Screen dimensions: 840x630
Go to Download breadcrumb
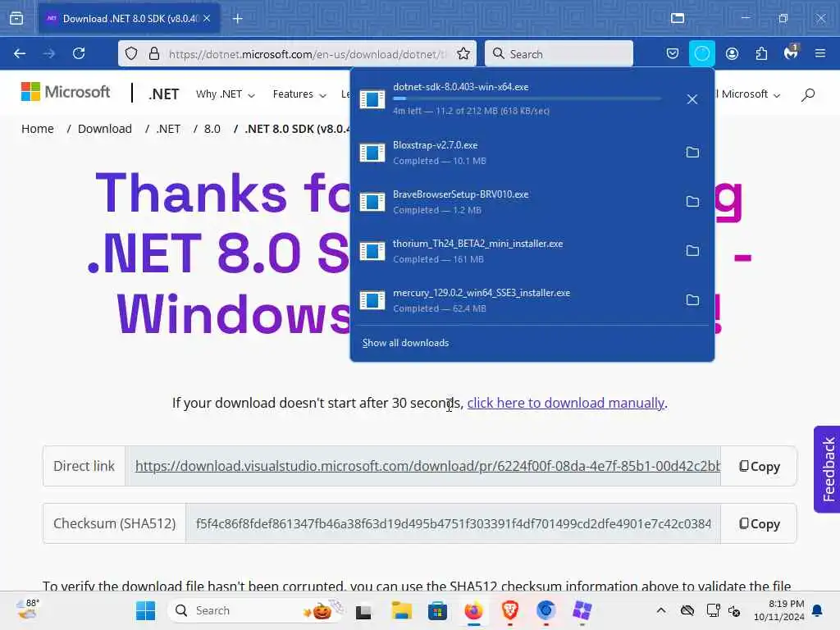(x=104, y=129)
